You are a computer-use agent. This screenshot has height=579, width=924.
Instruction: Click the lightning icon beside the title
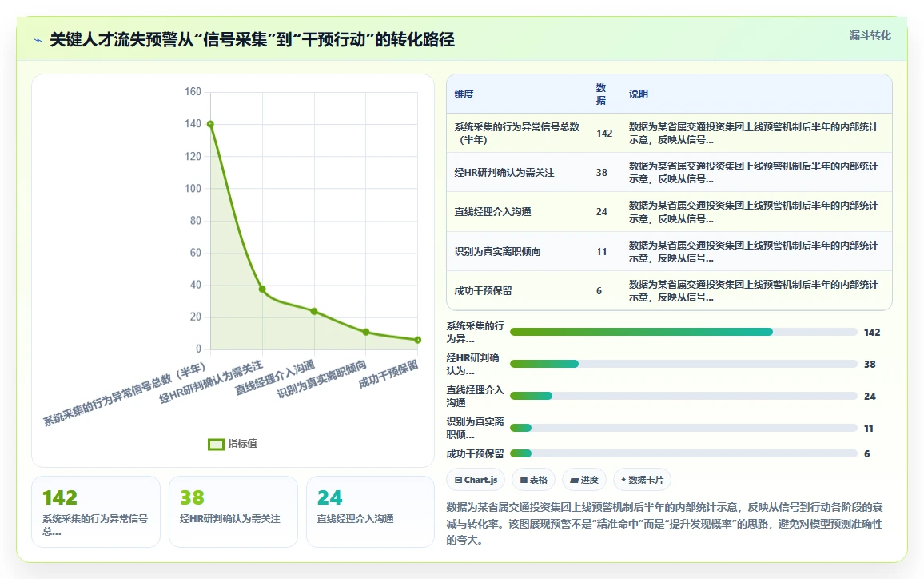[38, 40]
